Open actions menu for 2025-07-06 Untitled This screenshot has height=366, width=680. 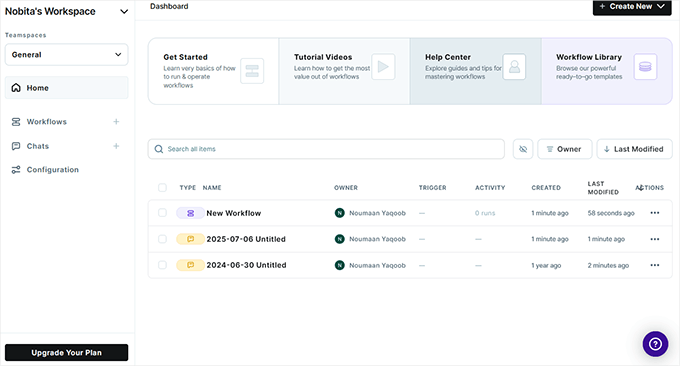[x=655, y=239]
